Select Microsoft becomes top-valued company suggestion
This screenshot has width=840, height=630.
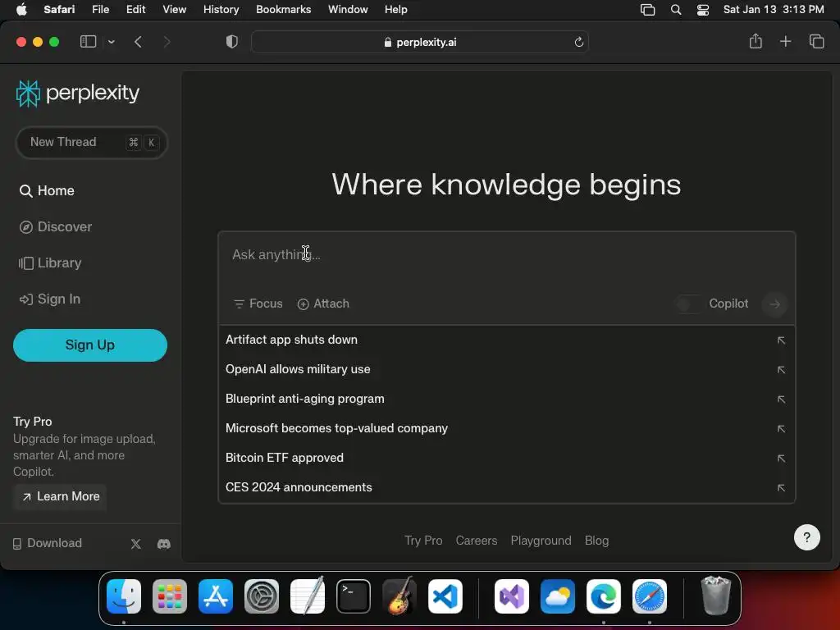(506, 428)
